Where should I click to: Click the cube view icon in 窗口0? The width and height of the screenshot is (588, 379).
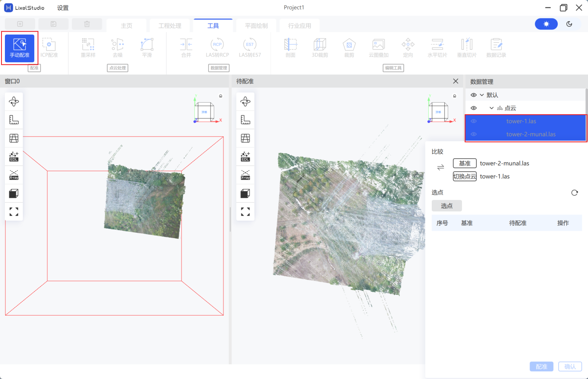pyautogui.click(x=14, y=193)
